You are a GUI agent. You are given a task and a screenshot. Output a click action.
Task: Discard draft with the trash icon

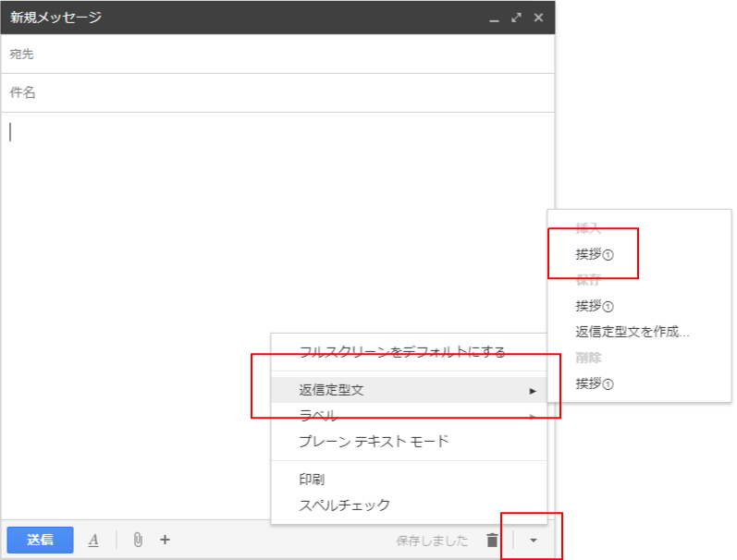[492, 541]
